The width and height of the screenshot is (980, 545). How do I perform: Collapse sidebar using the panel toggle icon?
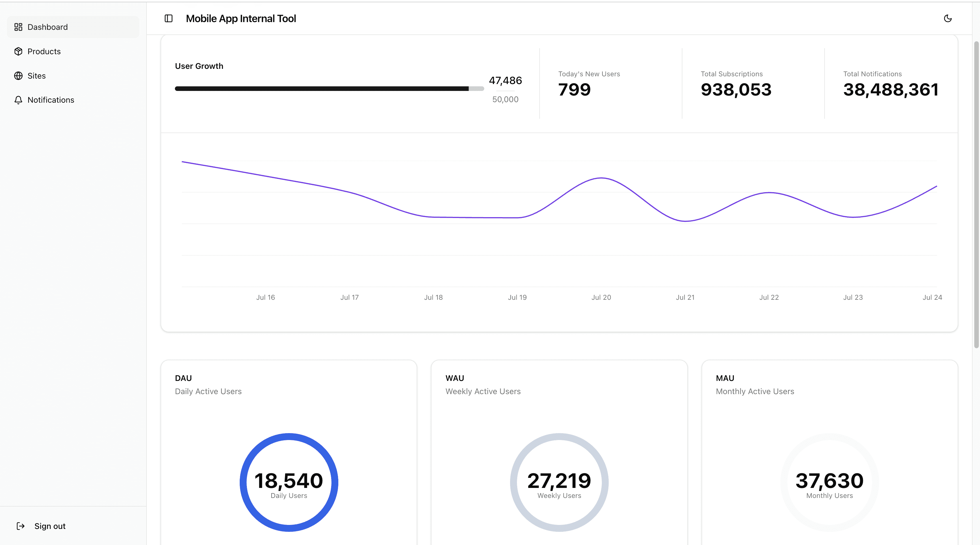point(169,18)
